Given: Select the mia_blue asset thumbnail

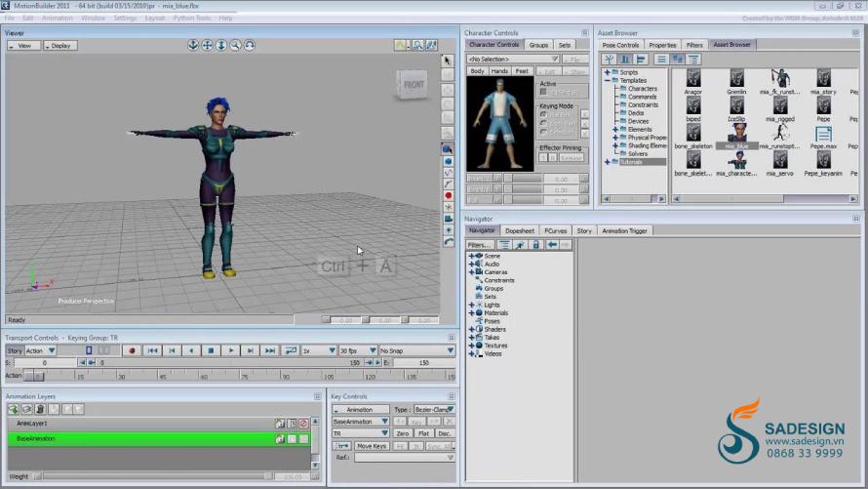Looking at the screenshot, I should click(736, 137).
